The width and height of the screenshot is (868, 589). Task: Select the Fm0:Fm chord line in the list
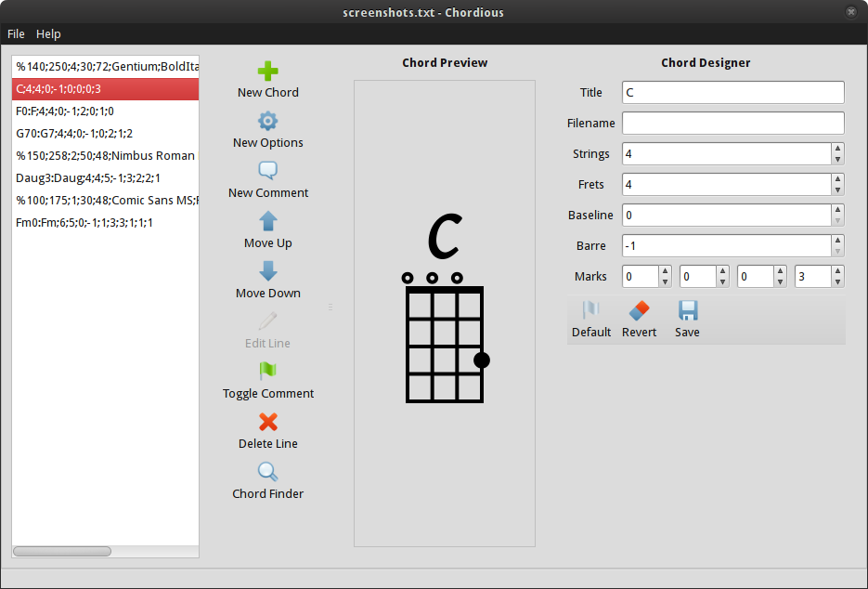[x=84, y=223]
